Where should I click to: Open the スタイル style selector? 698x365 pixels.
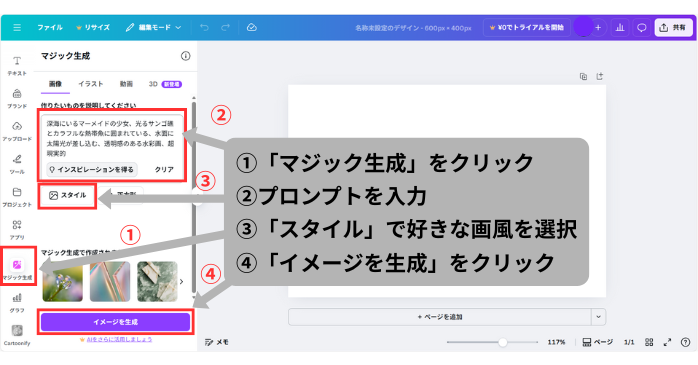[x=67, y=195]
